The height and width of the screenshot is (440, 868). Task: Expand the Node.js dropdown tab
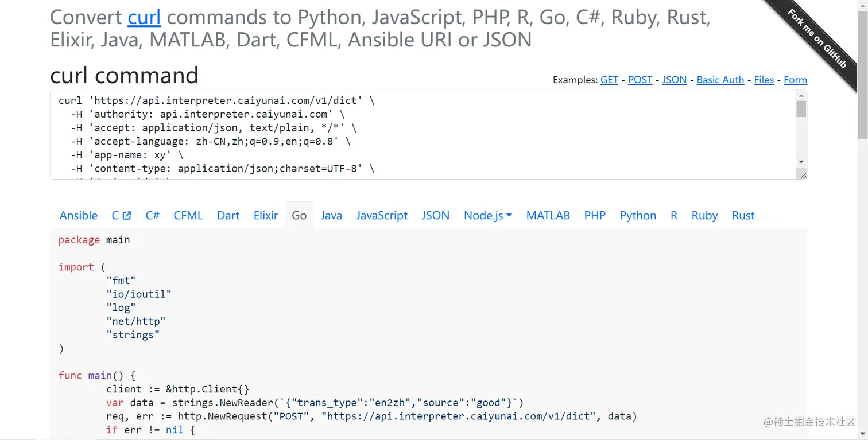[487, 216]
